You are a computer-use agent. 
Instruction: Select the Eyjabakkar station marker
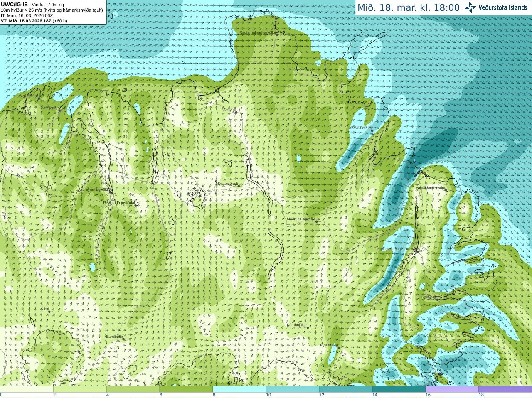[x=339, y=348]
